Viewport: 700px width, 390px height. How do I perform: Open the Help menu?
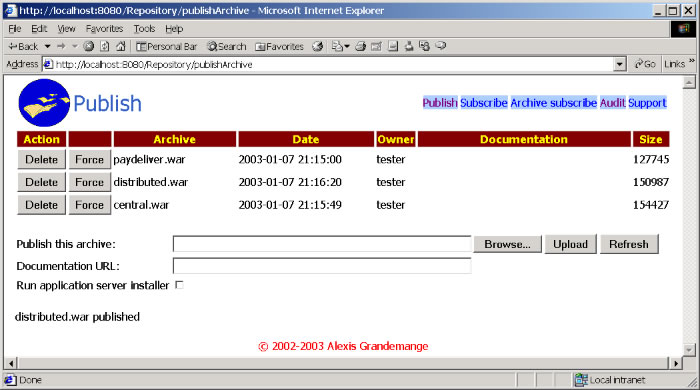[x=174, y=29]
